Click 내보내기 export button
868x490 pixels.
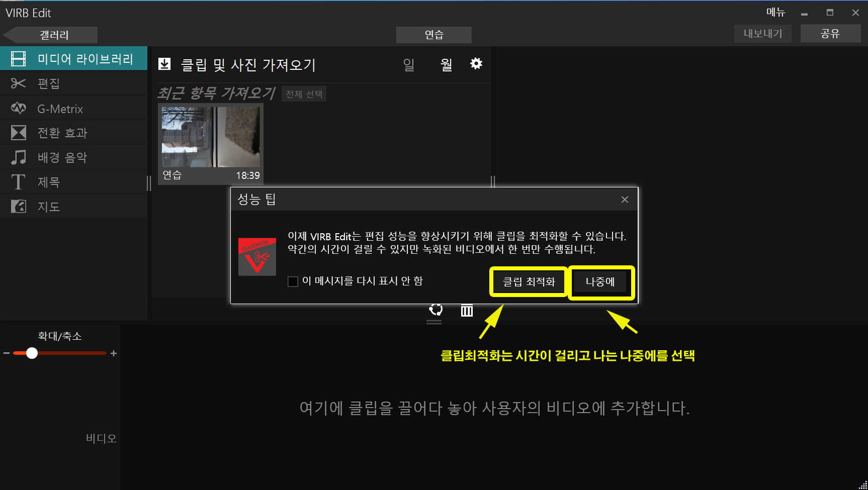point(763,34)
